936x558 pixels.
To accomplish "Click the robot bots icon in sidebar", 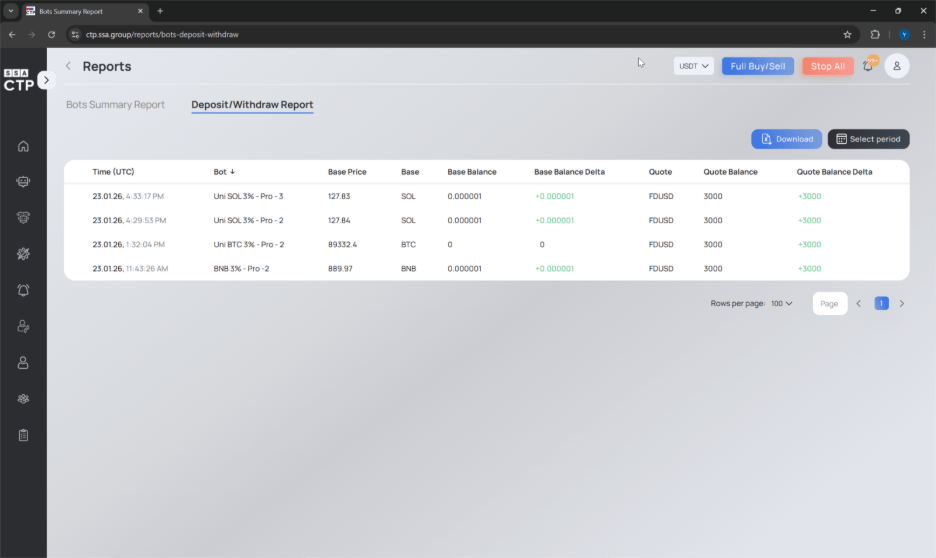I will pyautogui.click(x=23, y=182).
